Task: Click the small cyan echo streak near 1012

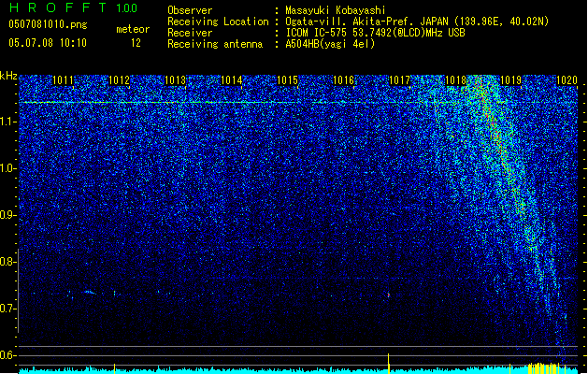Action: coord(90,292)
